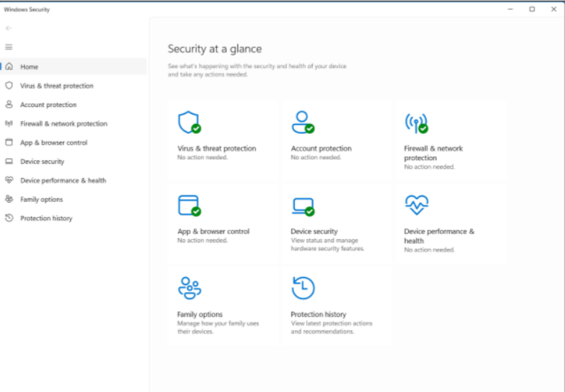
Task: Click the back arrow in the header
Action: point(9,28)
